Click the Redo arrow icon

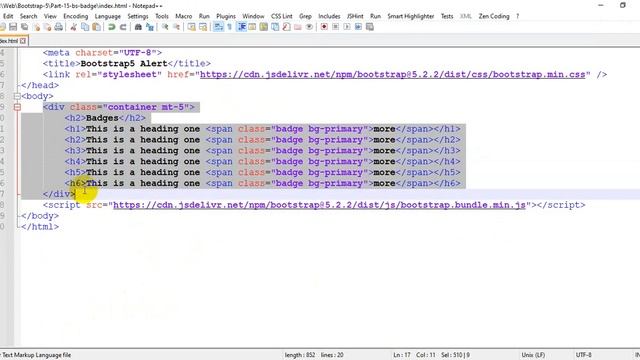click(x=123, y=27)
